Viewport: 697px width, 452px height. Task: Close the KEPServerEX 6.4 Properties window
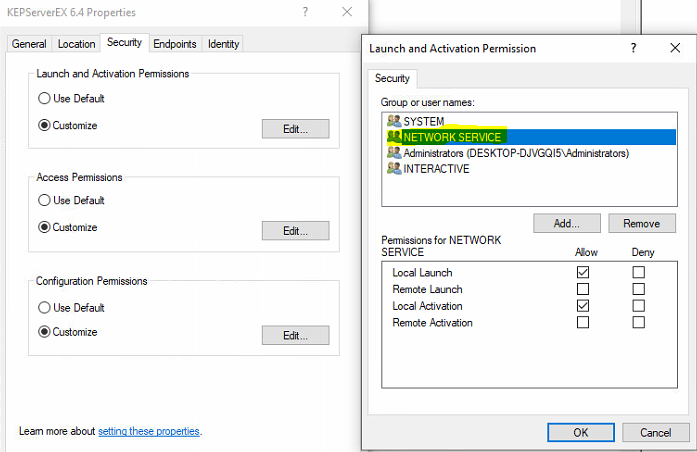347,12
